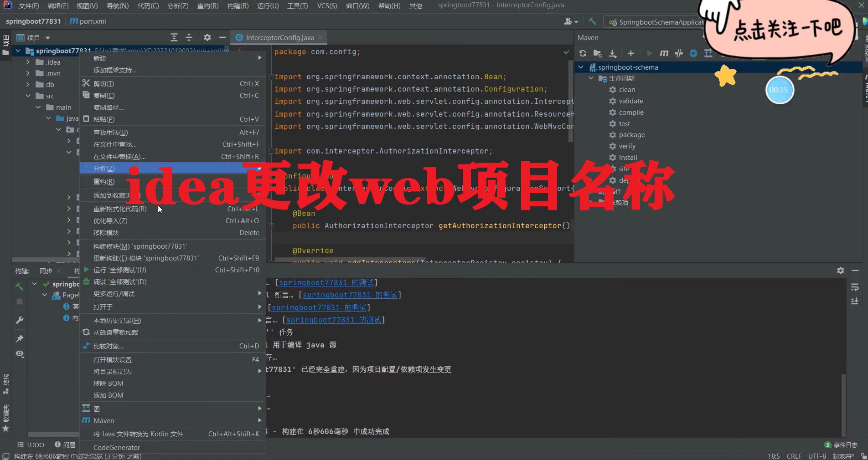Image resolution: width=868 pixels, height=460 pixels.
Task: Select clean Maven lifecycle goal
Action: (626, 89)
